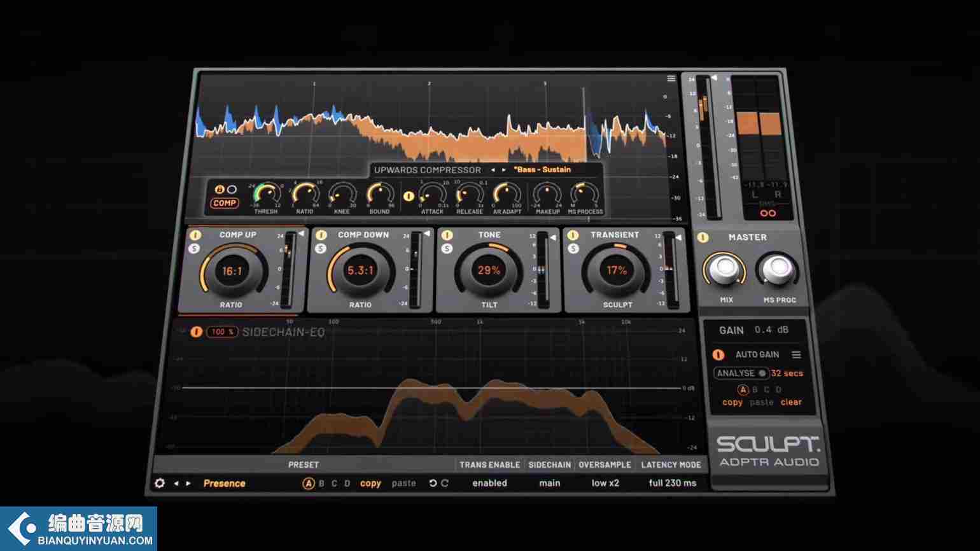Select preset slot B in bottom bar
Screen dimensions: 980x551
(321, 483)
